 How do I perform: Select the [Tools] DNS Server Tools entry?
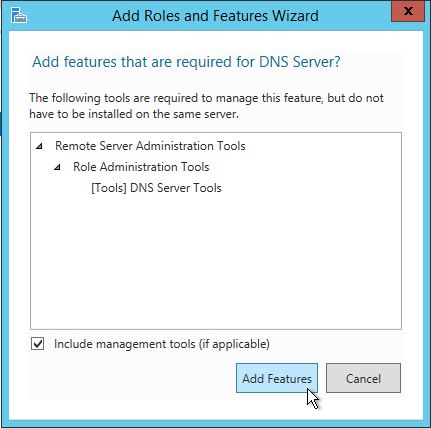(156, 188)
